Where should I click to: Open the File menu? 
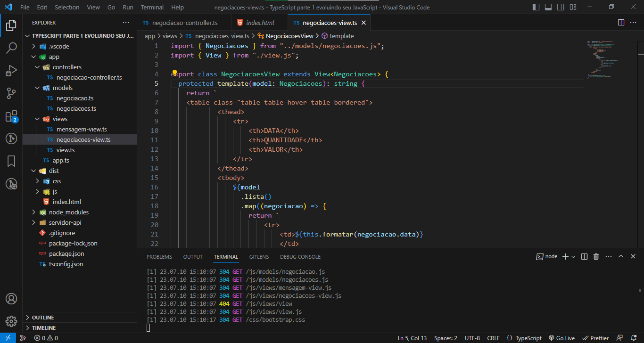coord(25,7)
